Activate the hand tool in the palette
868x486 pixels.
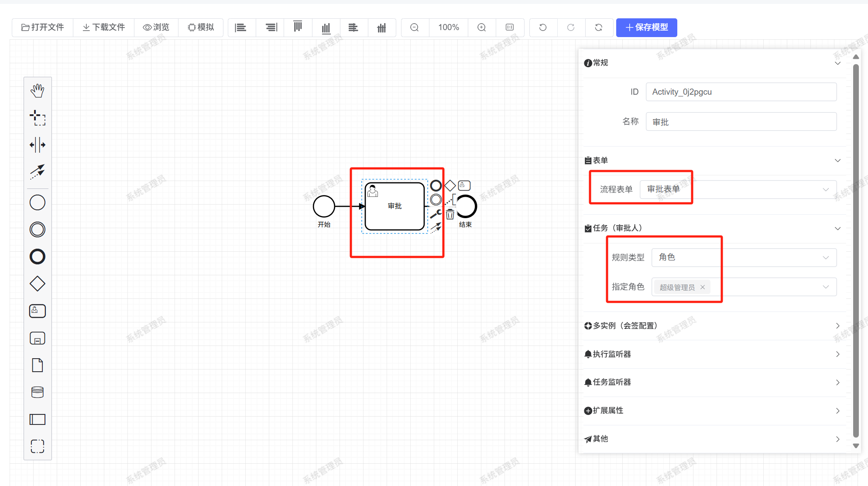pos(38,91)
